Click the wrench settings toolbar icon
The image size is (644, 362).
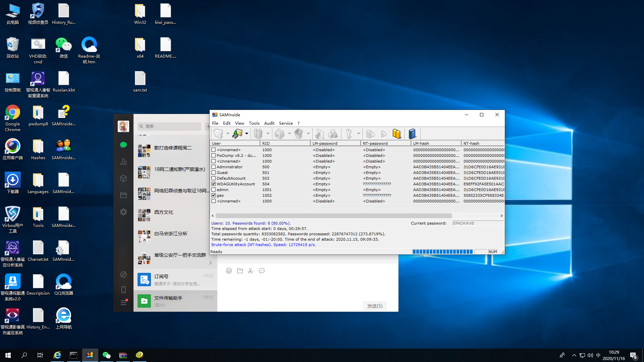pyautogui.click(x=349, y=134)
